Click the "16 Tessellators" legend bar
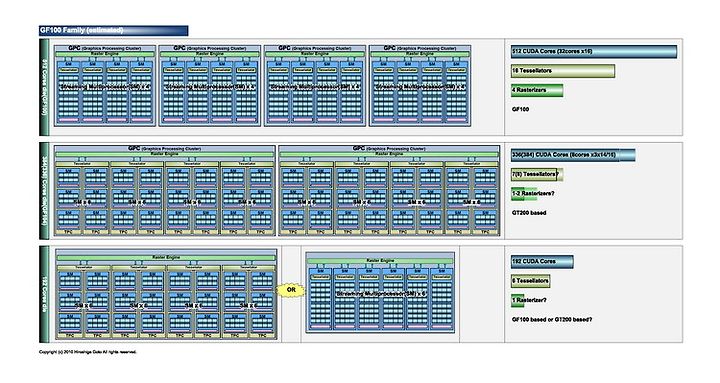 tap(563, 71)
